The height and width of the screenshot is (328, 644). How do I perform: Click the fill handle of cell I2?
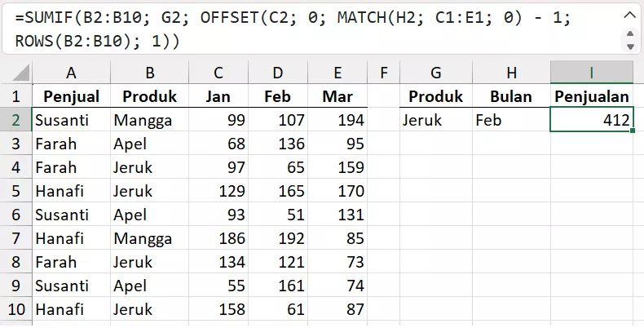click(x=633, y=131)
